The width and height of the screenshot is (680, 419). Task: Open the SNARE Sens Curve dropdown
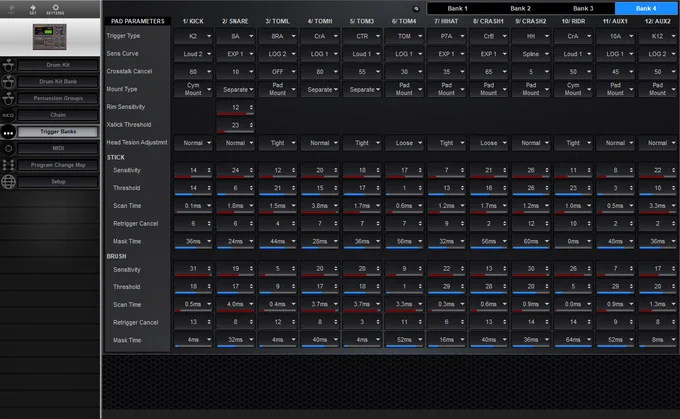pyautogui.click(x=235, y=54)
